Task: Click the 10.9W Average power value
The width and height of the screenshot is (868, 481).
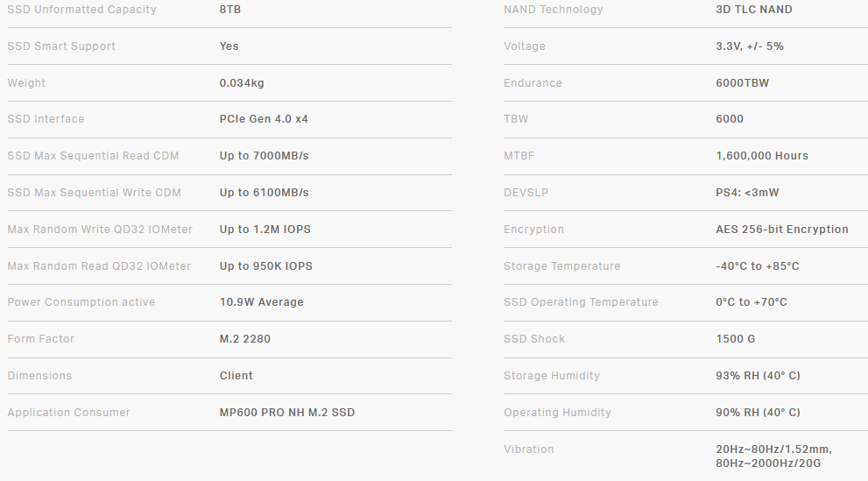Action: (x=261, y=302)
